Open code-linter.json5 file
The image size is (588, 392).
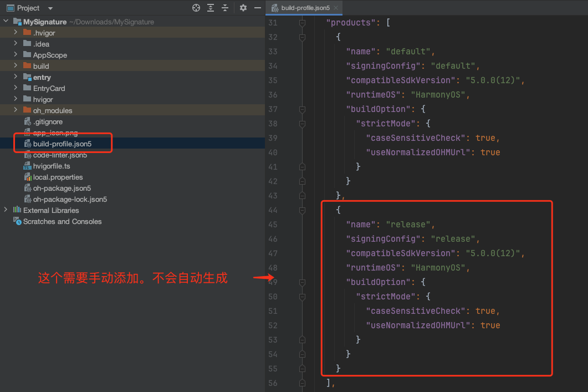[60, 155]
